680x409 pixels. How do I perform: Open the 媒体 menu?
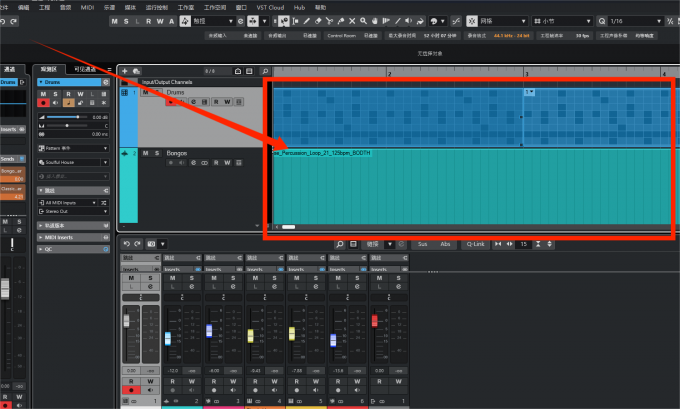[130, 7]
